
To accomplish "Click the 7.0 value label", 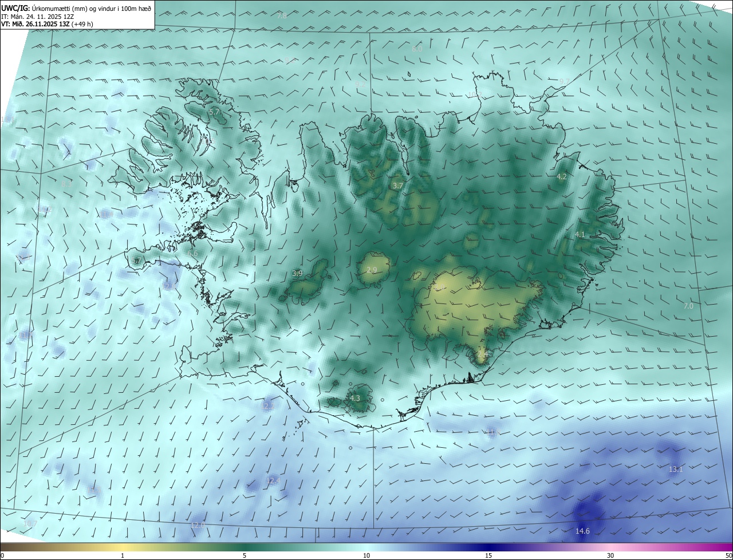I will point(688,306).
